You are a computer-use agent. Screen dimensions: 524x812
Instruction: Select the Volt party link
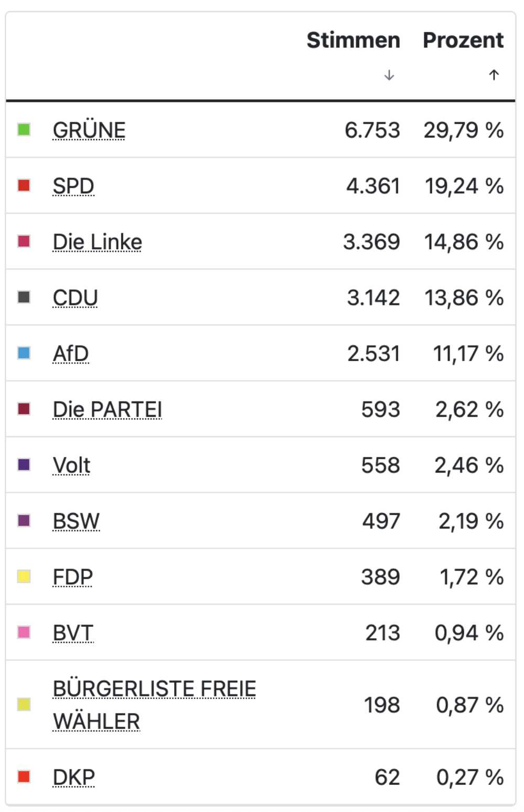[x=72, y=465]
